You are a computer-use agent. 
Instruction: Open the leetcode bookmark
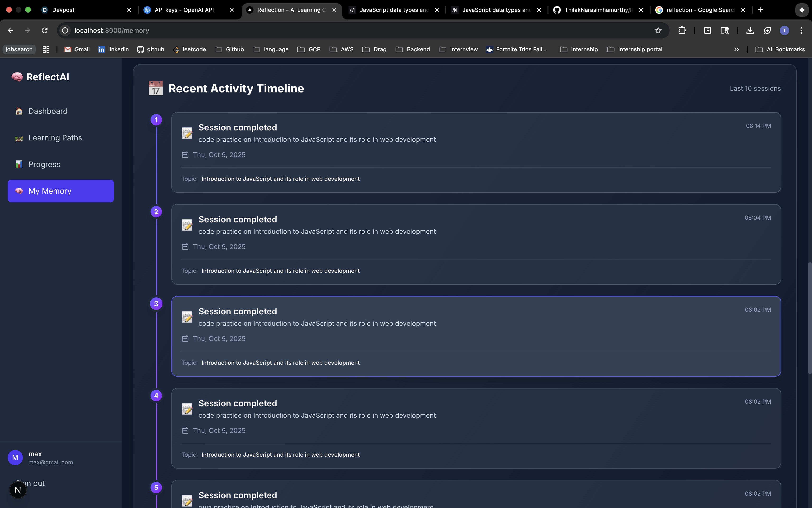pos(190,49)
